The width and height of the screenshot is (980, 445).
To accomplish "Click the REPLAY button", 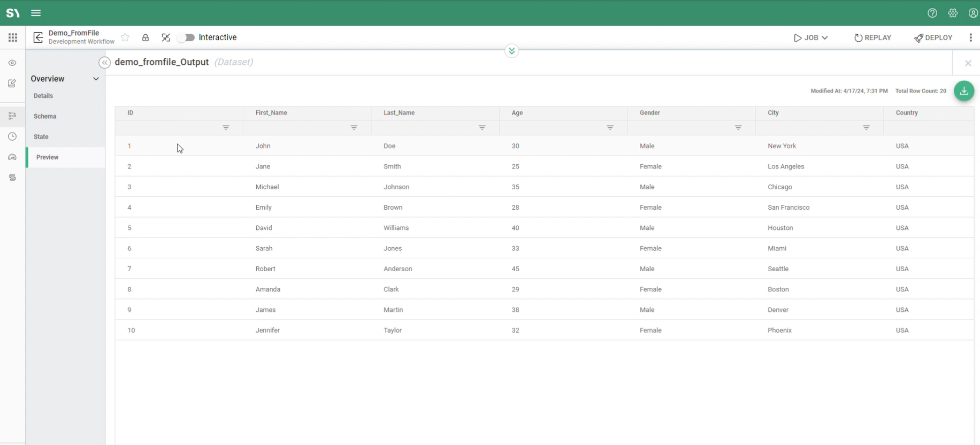I will pos(872,37).
